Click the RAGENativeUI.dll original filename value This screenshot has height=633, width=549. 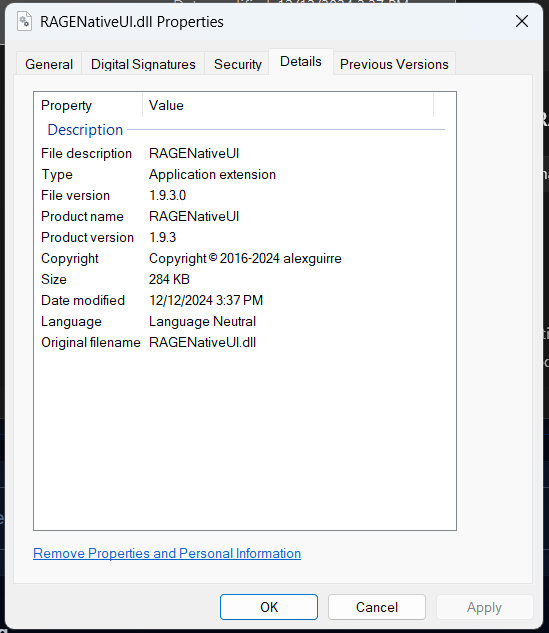point(202,342)
